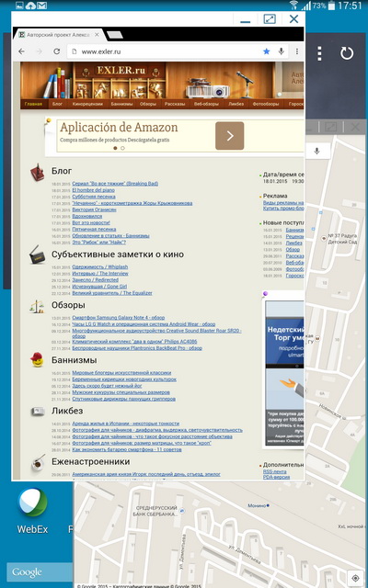
Task: Tap the circular refresh icon behind the browser
Action: 347,53
